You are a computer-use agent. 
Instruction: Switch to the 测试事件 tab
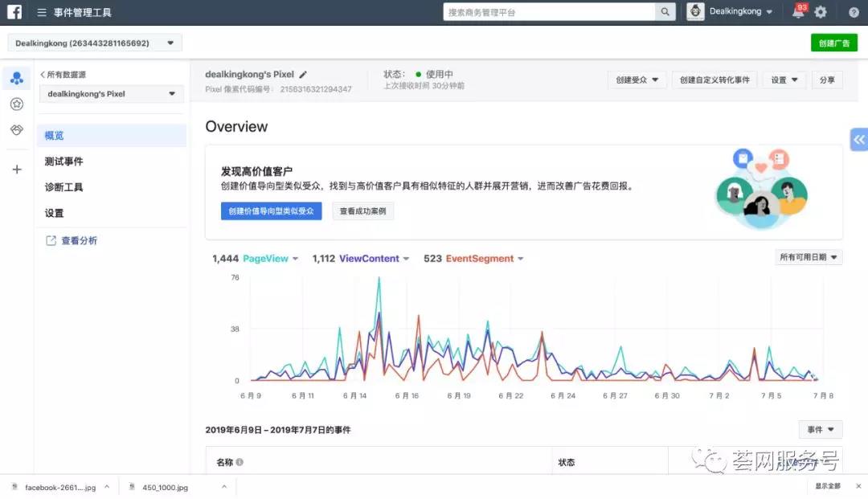tap(63, 161)
